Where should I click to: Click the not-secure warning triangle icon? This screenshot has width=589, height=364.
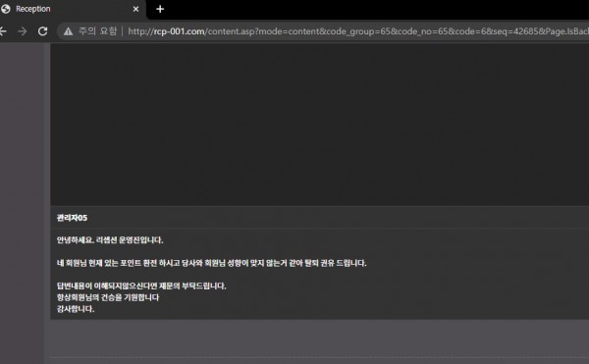click(x=68, y=31)
